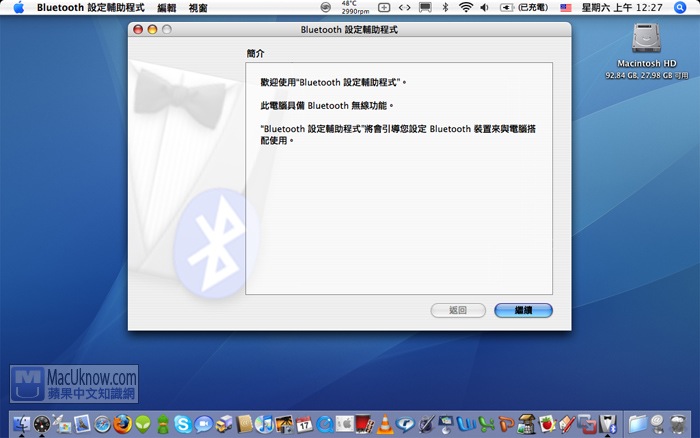Launch VLC traffic cone icon in Dock
The height and width of the screenshot is (438, 700).
385,424
